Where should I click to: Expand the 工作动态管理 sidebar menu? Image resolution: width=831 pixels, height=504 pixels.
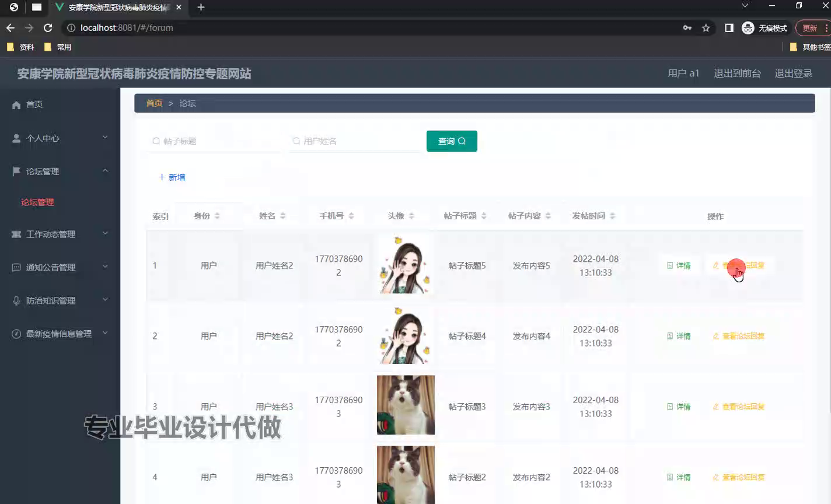click(x=60, y=234)
